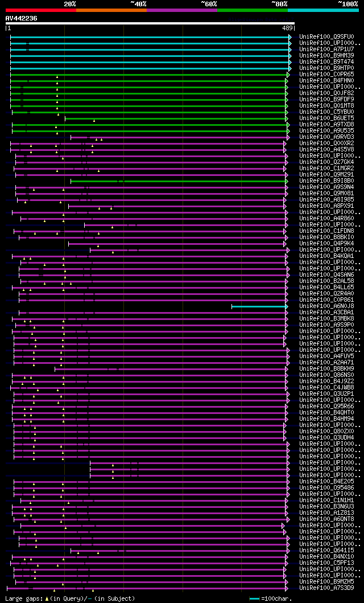
Task: Open the UniRef100_C1N1H1 entry
Action: 327,500
